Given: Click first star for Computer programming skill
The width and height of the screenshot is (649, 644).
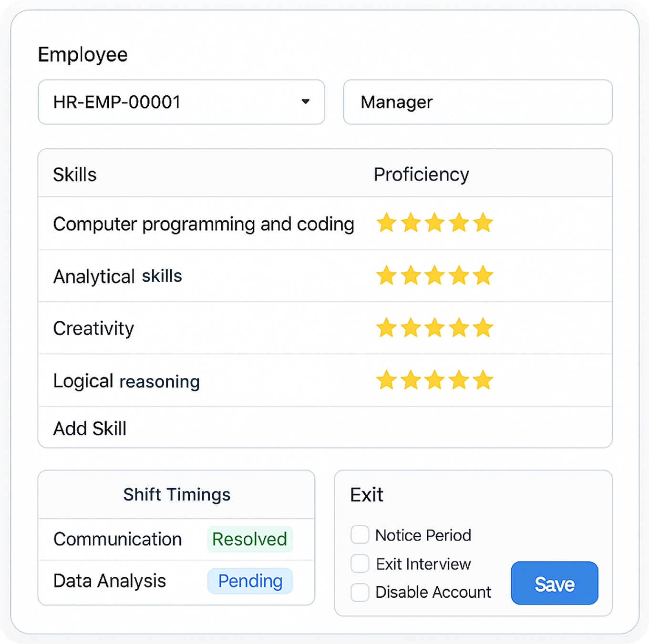Looking at the screenshot, I should (x=386, y=223).
